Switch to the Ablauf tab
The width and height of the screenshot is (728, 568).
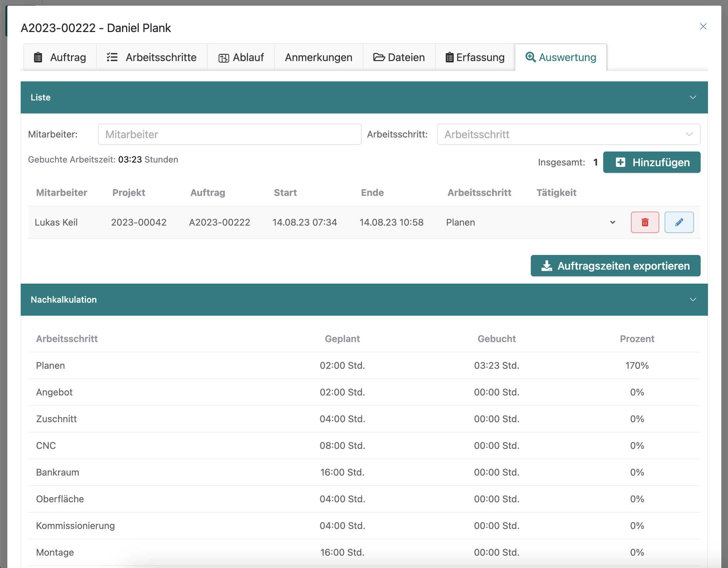click(x=241, y=57)
